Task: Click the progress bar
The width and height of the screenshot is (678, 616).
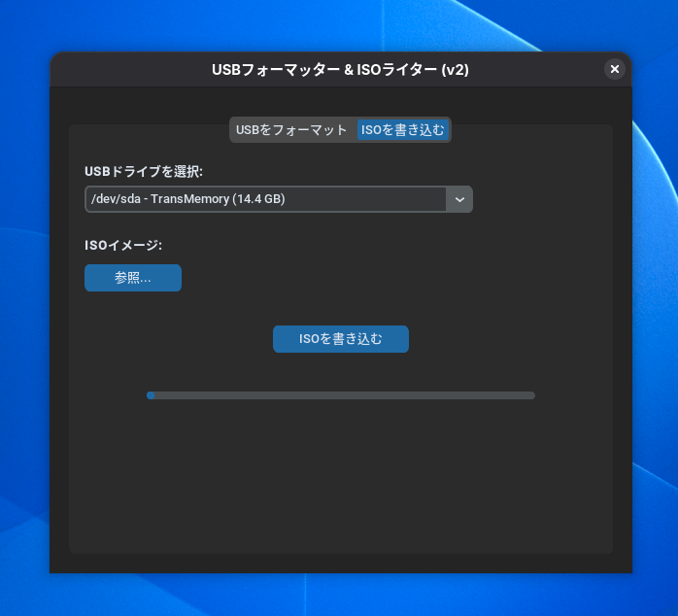Action: point(341,395)
